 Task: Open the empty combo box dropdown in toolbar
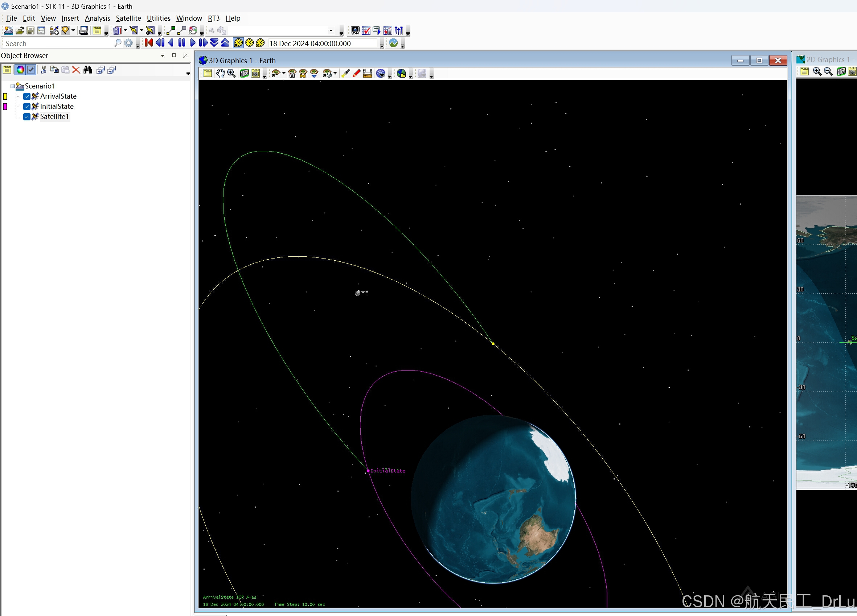pos(331,30)
